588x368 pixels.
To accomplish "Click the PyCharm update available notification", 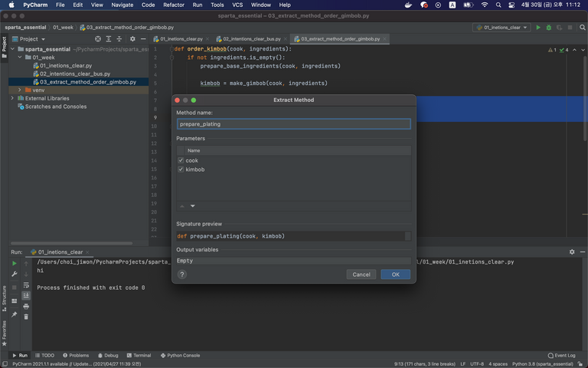I will point(77,364).
